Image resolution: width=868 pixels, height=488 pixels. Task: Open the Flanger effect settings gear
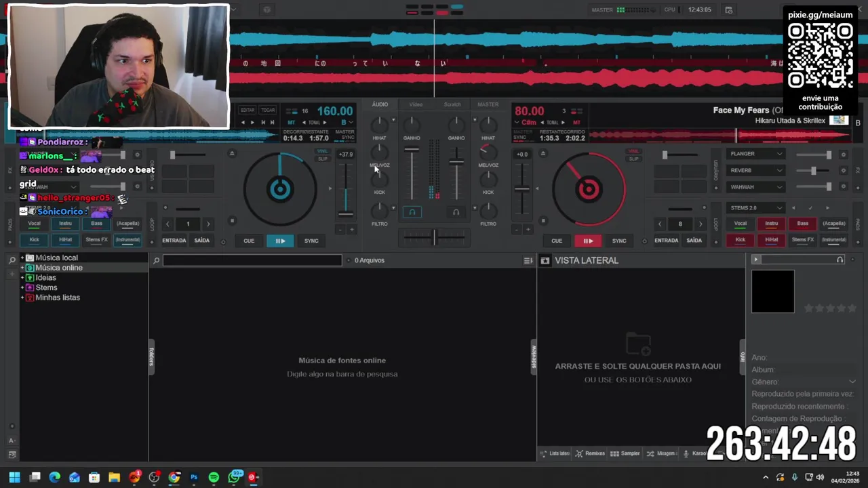(843, 155)
